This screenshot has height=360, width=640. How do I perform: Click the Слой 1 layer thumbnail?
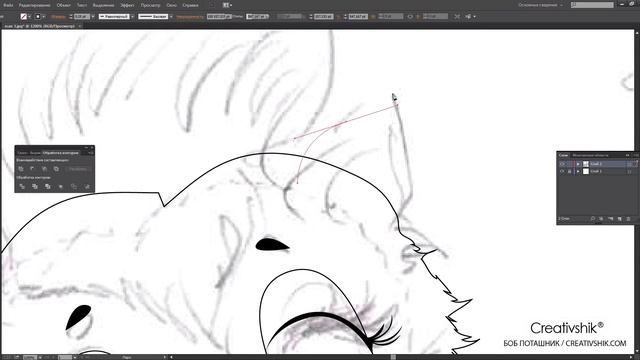(586, 171)
